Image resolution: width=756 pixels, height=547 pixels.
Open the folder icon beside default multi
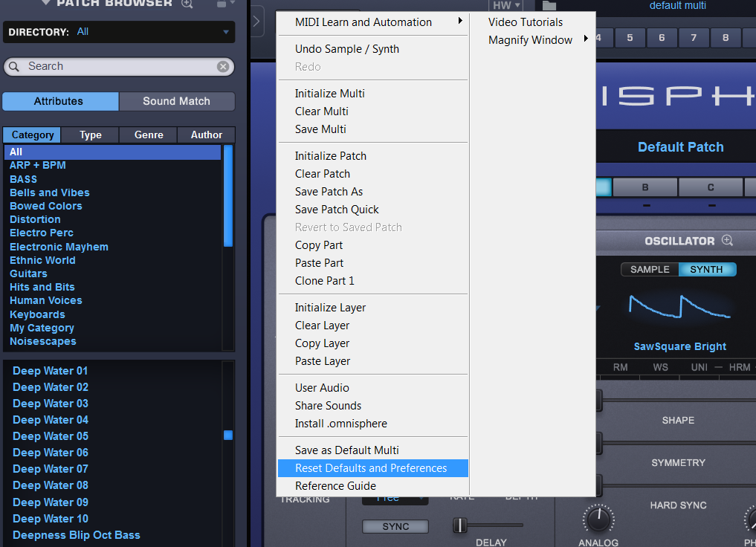549,6
